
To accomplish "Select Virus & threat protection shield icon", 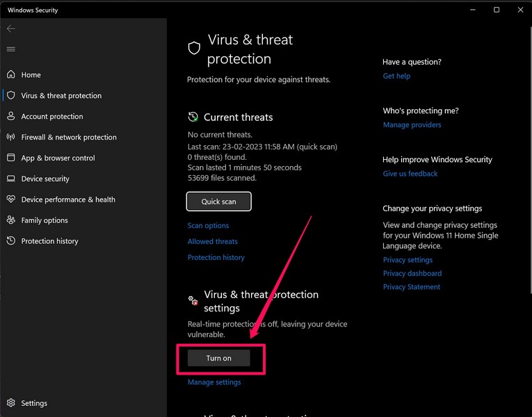I will (x=11, y=96).
